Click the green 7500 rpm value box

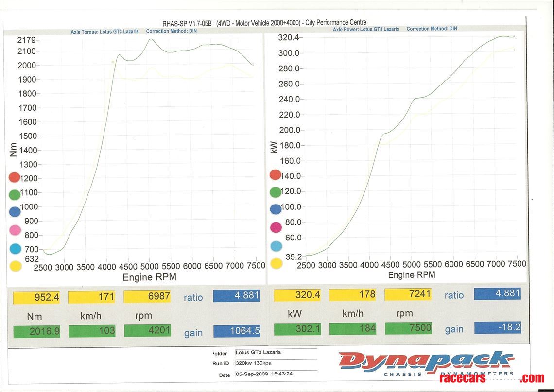click(x=408, y=328)
